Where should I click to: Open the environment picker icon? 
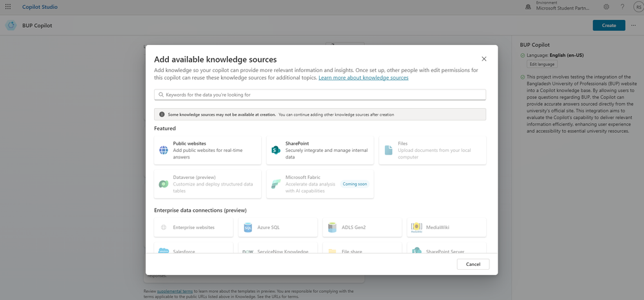[x=528, y=7]
